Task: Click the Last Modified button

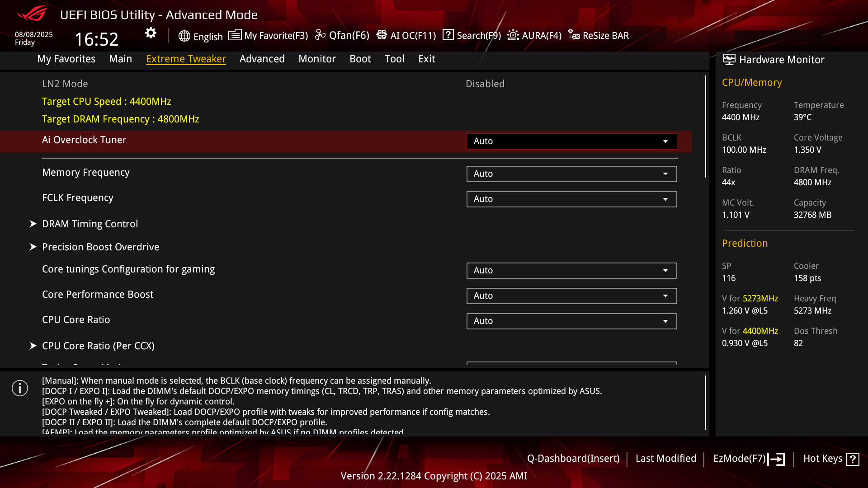Action: [666, 459]
